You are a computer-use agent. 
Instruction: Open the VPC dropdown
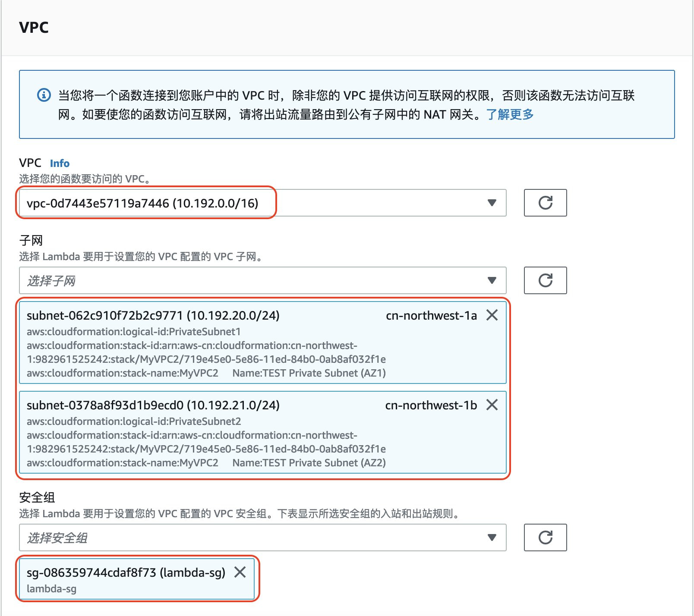click(x=262, y=203)
